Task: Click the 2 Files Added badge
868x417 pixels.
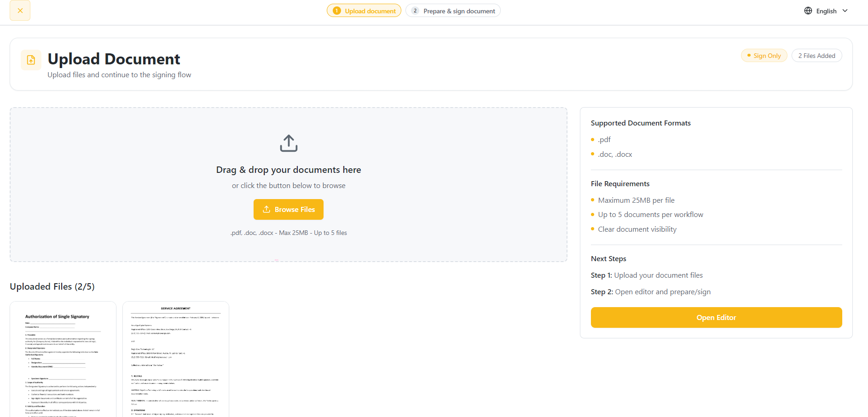Action: 816,56
